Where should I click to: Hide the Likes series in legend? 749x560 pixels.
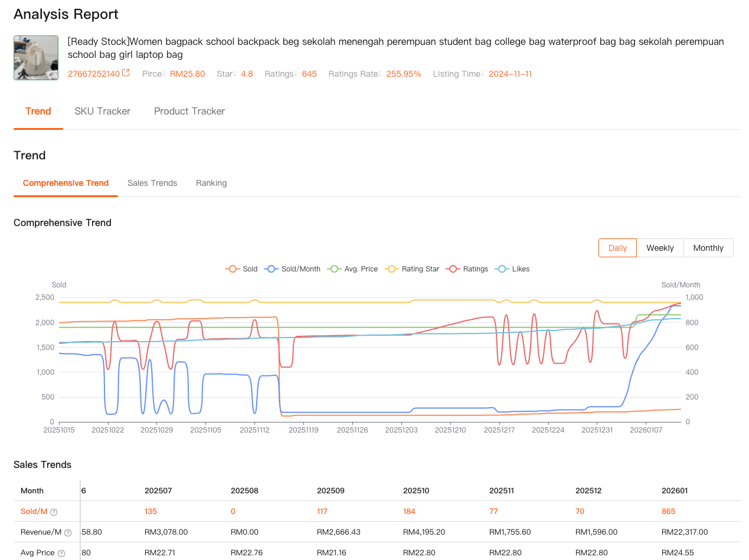(x=513, y=269)
